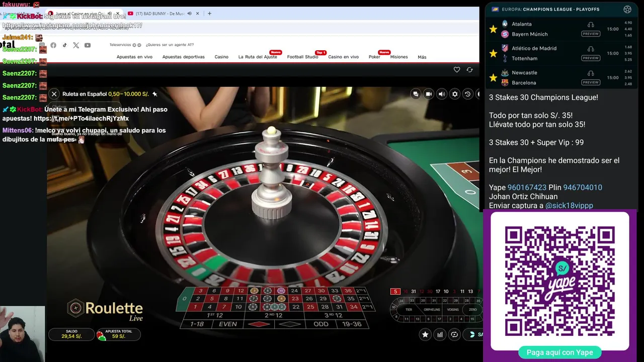Open the Facebook social icon

point(53,45)
